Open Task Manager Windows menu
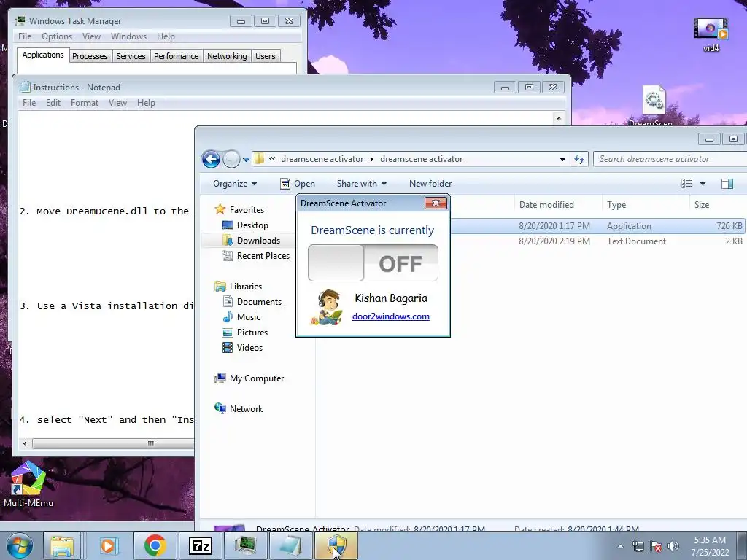This screenshot has height=560, width=747. 128,36
